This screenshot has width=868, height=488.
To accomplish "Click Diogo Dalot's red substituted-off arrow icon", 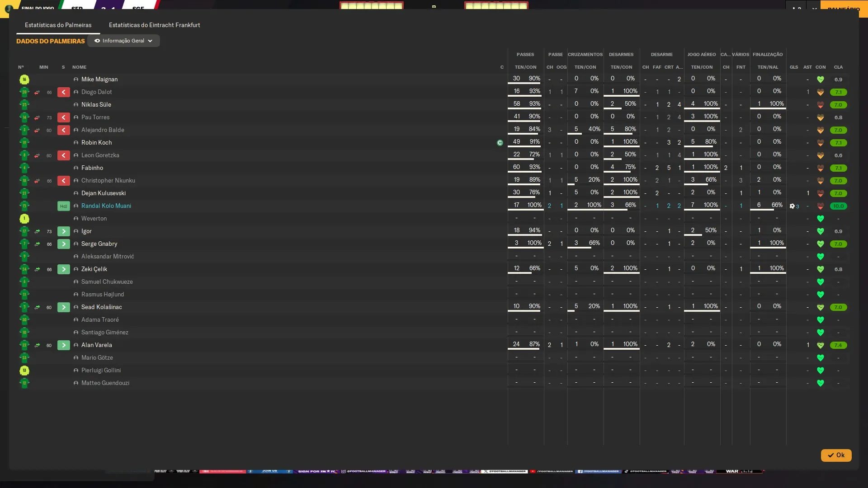I will 63,92.
